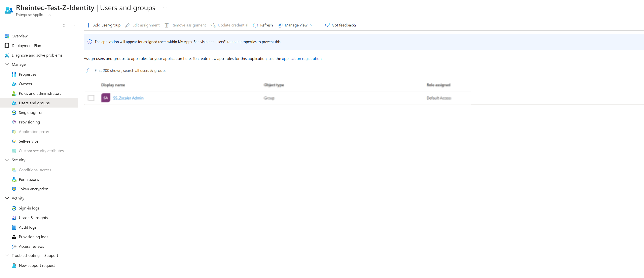Image resolution: width=644 pixels, height=278 pixels.
Task: Follow the application registration link
Action: (302, 59)
